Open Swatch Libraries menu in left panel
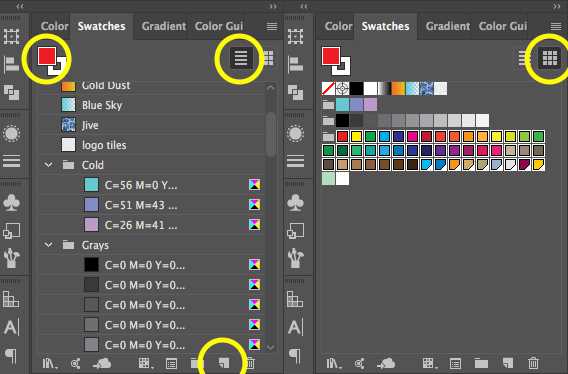Viewport: 568px width, 374px height. tap(49, 363)
